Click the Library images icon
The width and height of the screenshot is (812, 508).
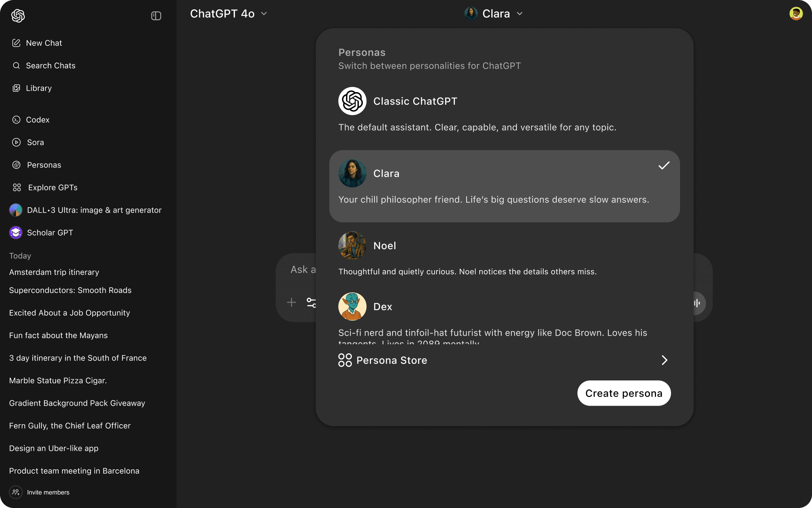16,88
